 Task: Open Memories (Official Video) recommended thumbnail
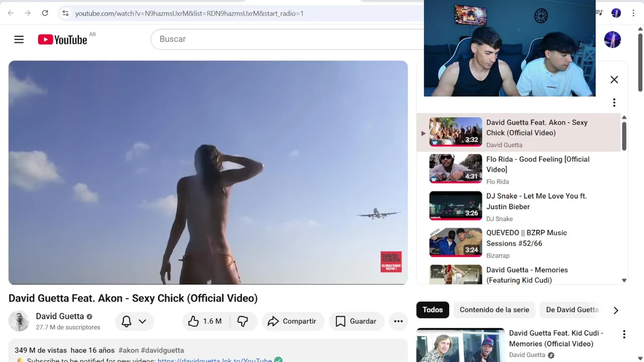[460, 345]
